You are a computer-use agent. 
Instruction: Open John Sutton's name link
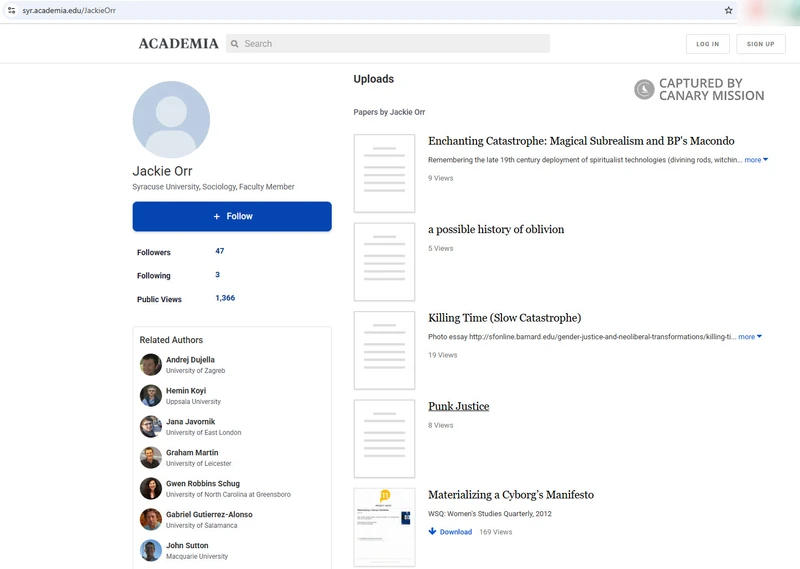click(x=187, y=546)
